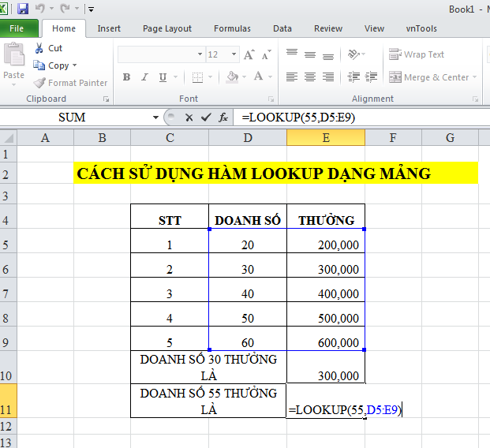Expand the Paste options arrow
Viewport: 490px width, 448px height.
(13, 84)
